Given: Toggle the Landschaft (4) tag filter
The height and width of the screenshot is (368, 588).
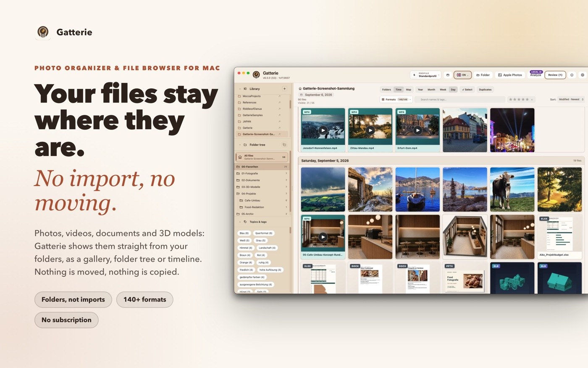Looking at the screenshot, I should [x=267, y=248].
